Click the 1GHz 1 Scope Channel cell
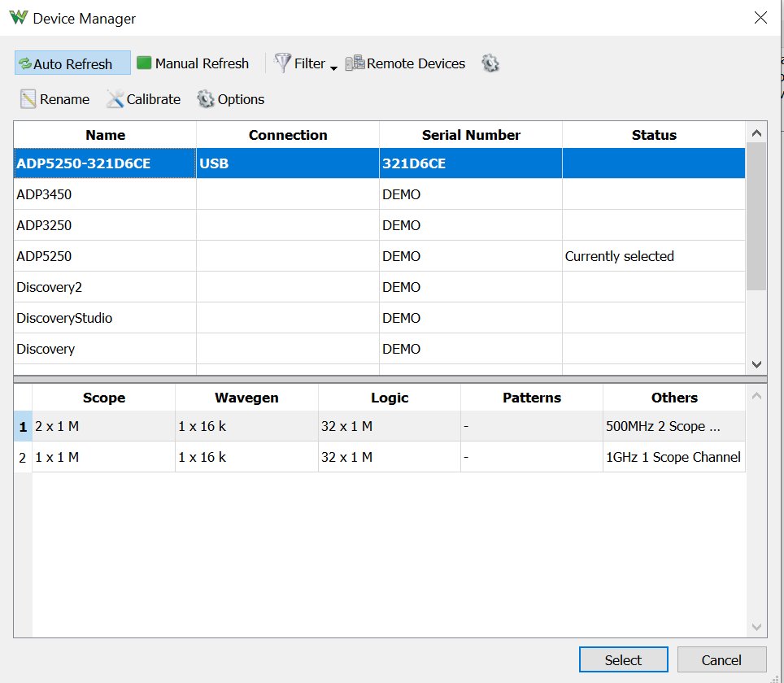 click(674, 457)
